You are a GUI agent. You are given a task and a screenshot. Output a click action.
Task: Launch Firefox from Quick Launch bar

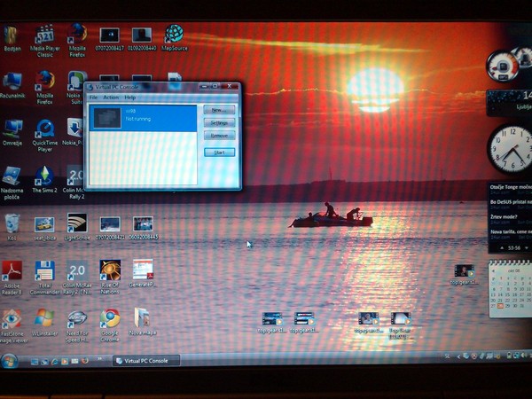(x=85, y=361)
